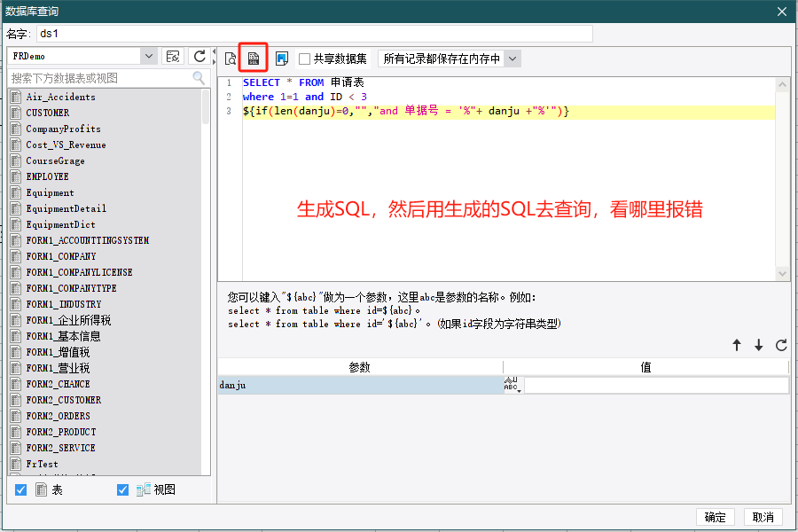Viewport: 798px width, 532px height.
Task: Select the FORM1_COMPANYTYPE table
Action: [x=71, y=288]
